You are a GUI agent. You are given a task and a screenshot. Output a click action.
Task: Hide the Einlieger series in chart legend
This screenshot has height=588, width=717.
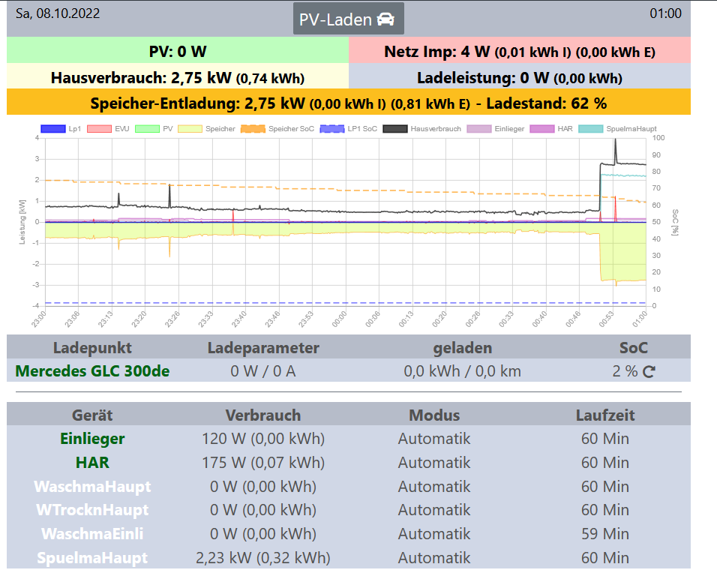496,129
